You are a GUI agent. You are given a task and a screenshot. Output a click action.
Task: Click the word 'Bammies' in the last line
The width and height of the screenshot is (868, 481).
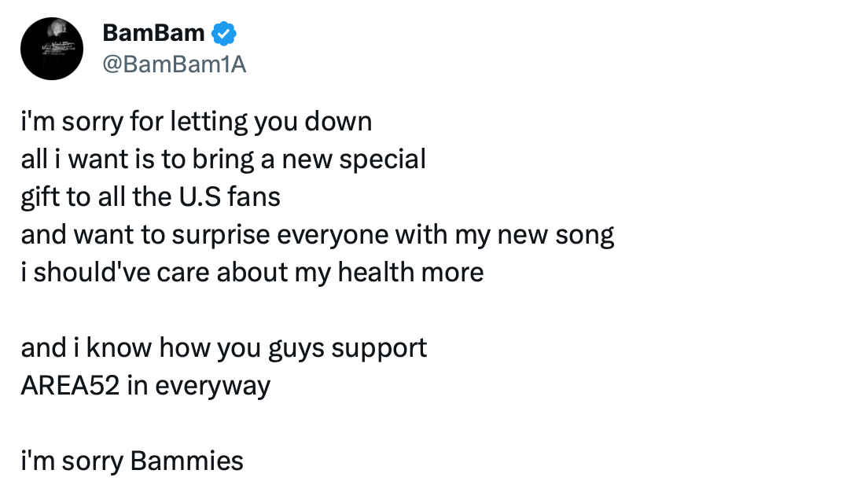(x=186, y=461)
